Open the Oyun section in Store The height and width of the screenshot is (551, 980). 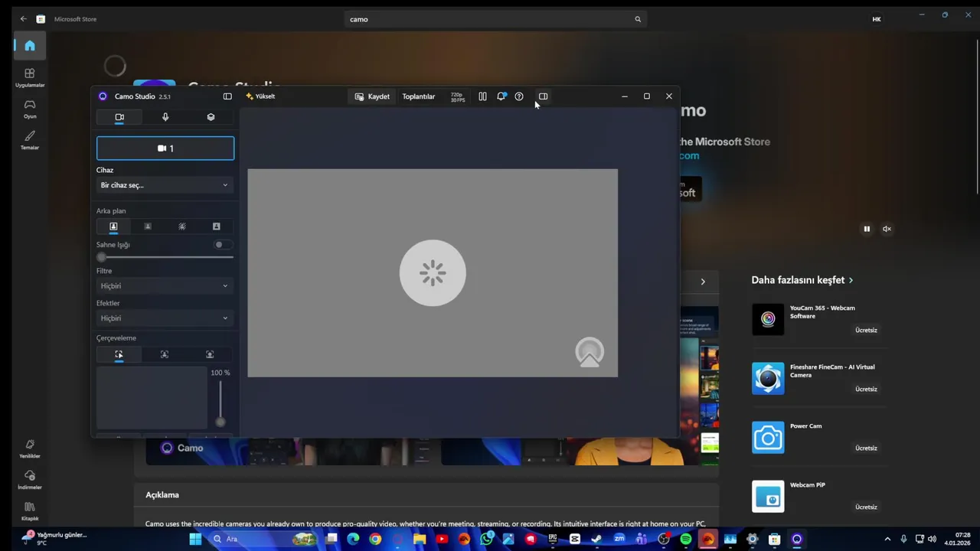(x=30, y=109)
